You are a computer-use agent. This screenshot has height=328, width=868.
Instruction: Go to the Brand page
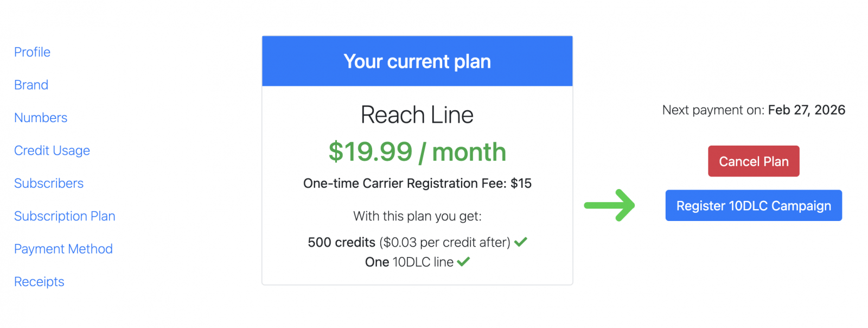[31, 85]
